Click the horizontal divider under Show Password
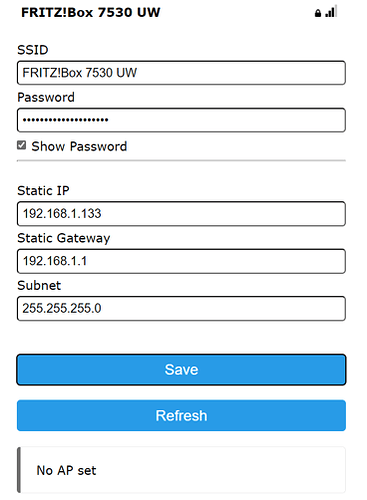The width and height of the screenshot is (367, 500). [x=181, y=161]
